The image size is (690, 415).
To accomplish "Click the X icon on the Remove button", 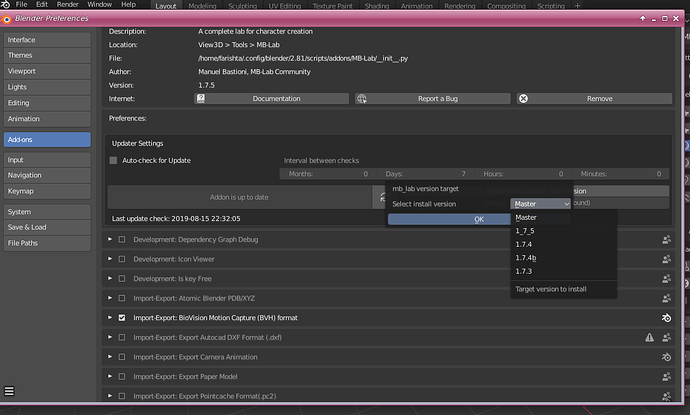I will pyautogui.click(x=523, y=99).
